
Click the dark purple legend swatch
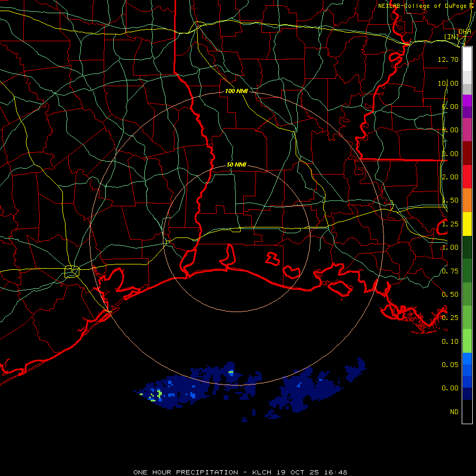pyautogui.click(x=467, y=112)
